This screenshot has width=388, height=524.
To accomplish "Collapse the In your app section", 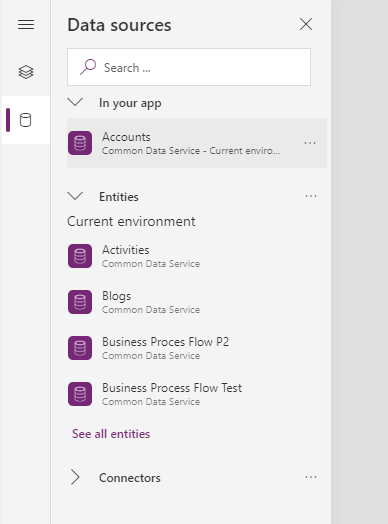I will 75,102.
